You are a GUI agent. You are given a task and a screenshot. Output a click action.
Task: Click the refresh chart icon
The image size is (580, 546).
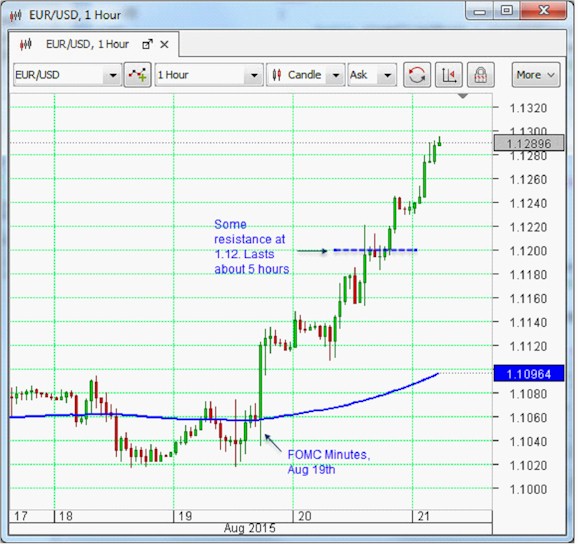click(x=417, y=75)
